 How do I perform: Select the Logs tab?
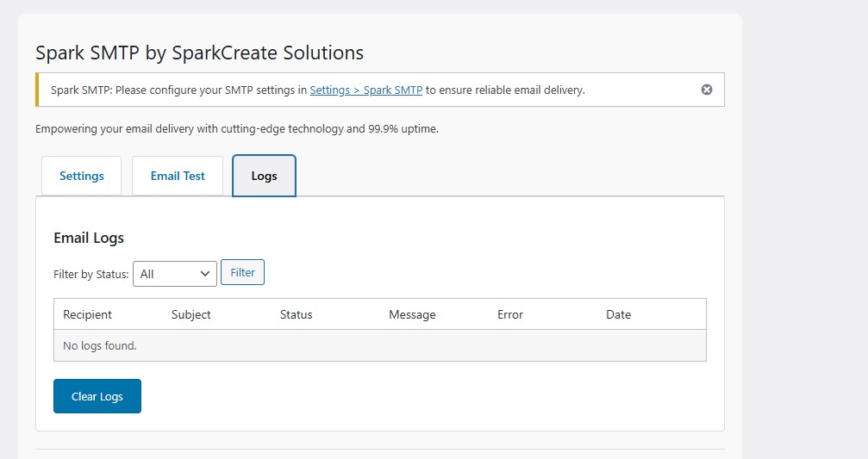(264, 176)
